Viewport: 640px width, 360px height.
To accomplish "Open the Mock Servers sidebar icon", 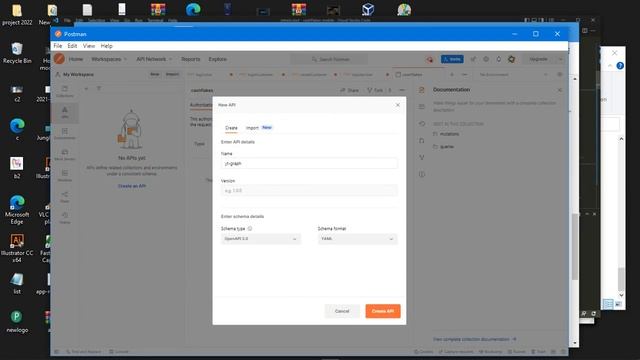I will point(65,155).
